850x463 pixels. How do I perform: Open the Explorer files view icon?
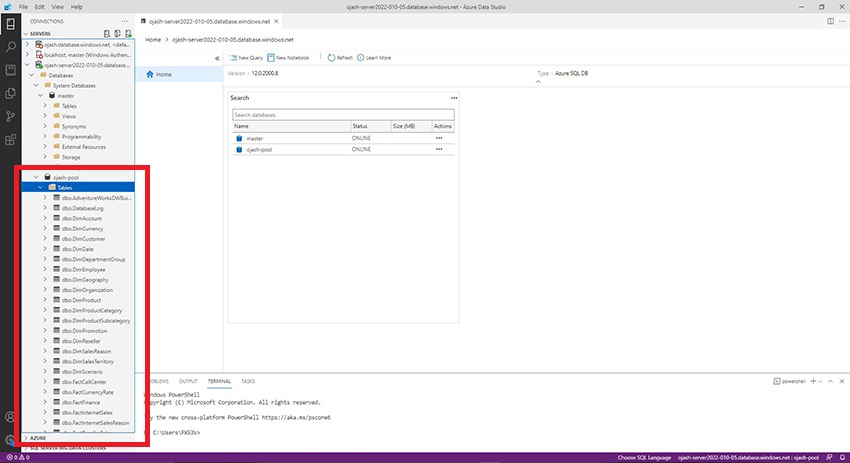[10, 93]
